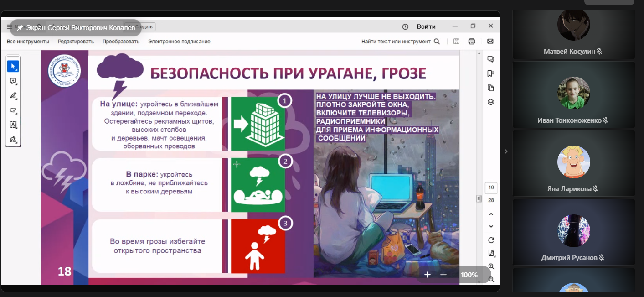The width and height of the screenshot is (644, 297).
Task: Select Иван Тонконоженко participant tile
Action: click(x=574, y=95)
